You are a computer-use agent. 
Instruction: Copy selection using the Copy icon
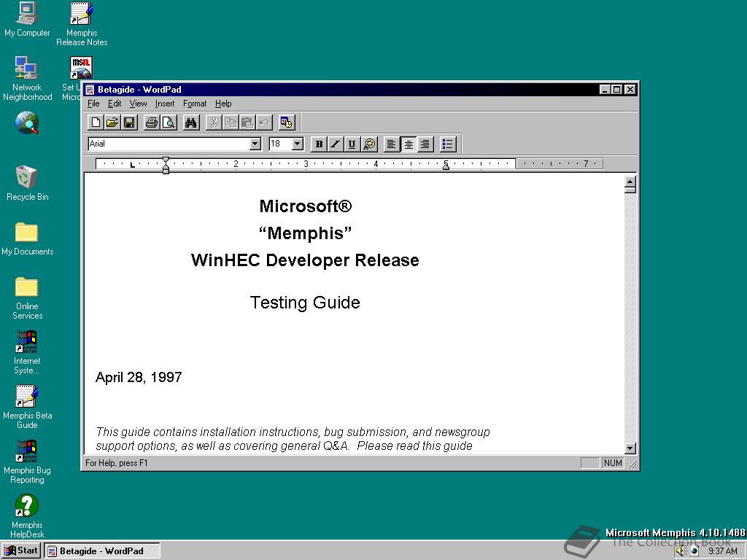click(231, 122)
